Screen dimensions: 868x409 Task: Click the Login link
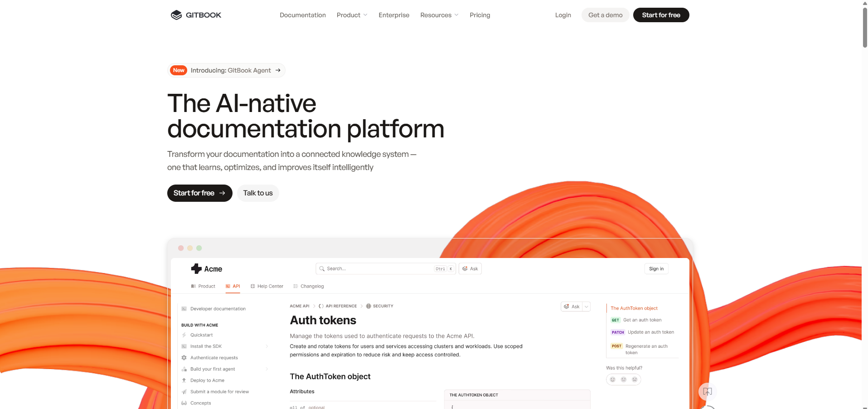click(563, 15)
